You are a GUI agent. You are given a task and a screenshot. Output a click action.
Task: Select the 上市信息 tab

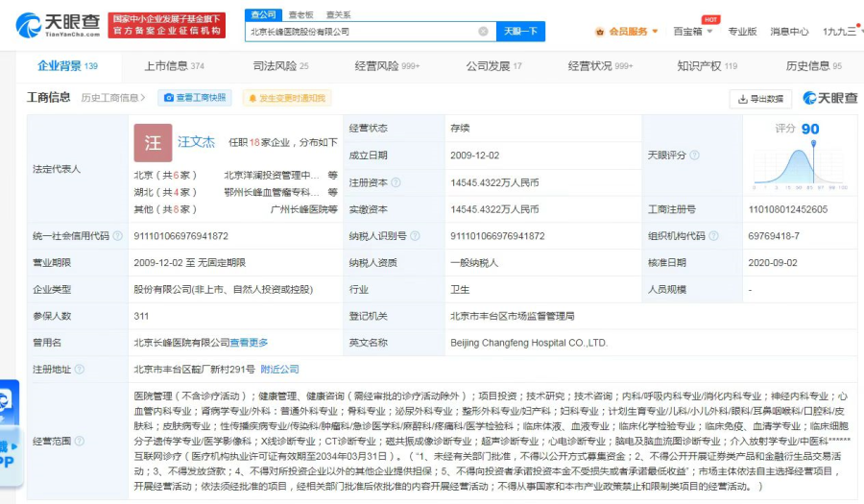point(174,66)
